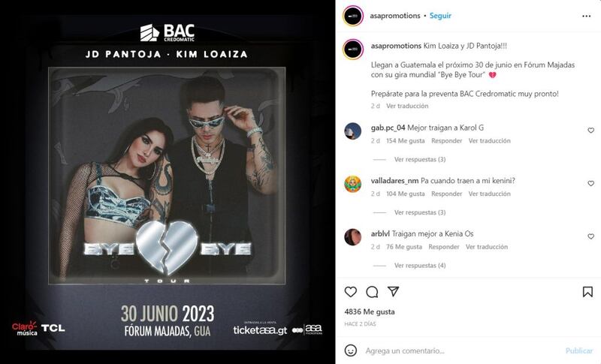This screenshot has height=364, width=601.
Task: Show the 4 replies under arblvl's comment
Action: point(420,265)
